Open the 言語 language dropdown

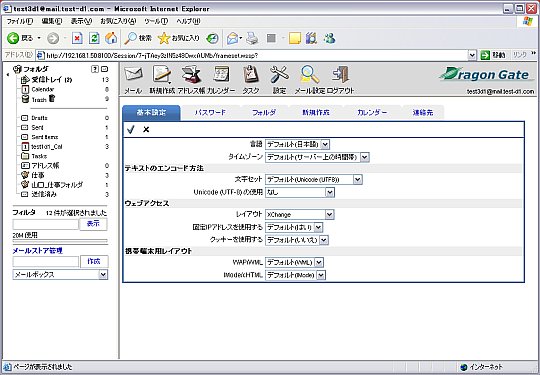point(298,144)
